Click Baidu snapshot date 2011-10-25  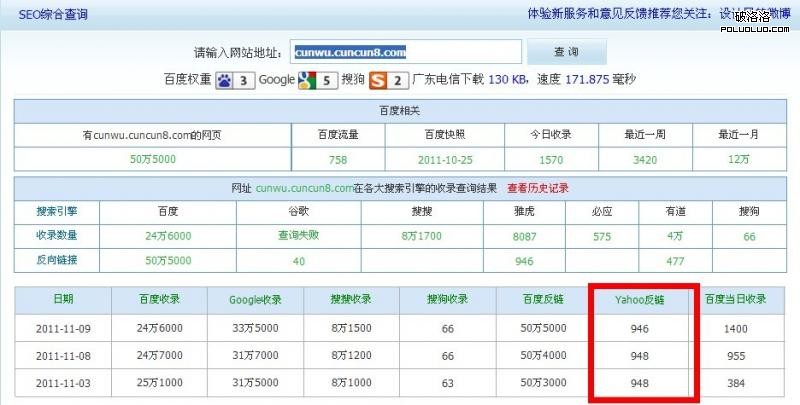444,159
